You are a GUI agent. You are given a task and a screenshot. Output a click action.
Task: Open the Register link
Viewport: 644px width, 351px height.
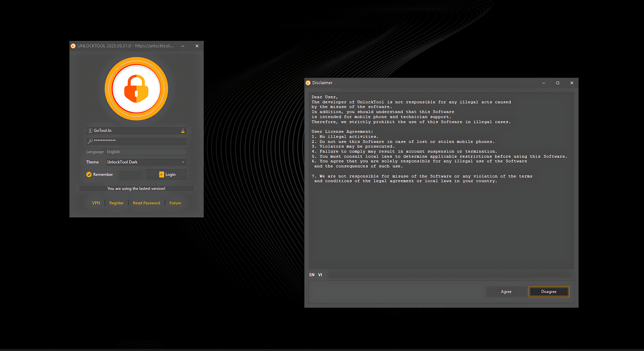(x=116, y=203)
